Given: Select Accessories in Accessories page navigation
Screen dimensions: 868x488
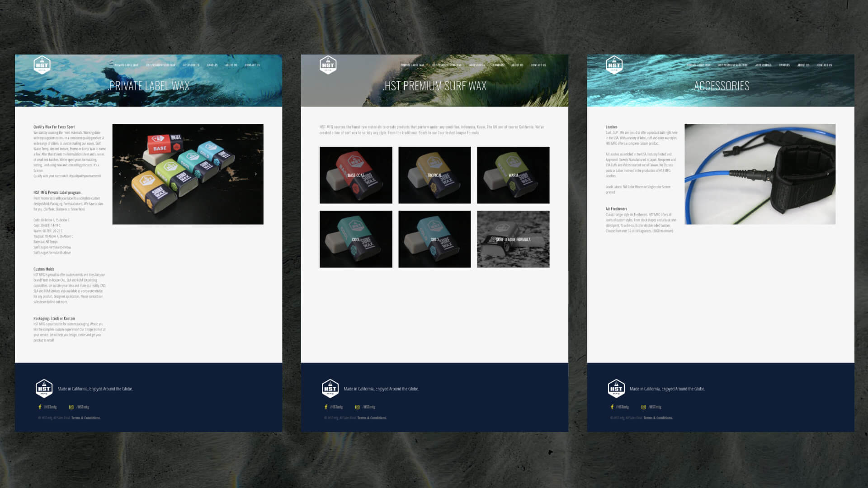Looking at the screenshot, I should pos(764,65).
